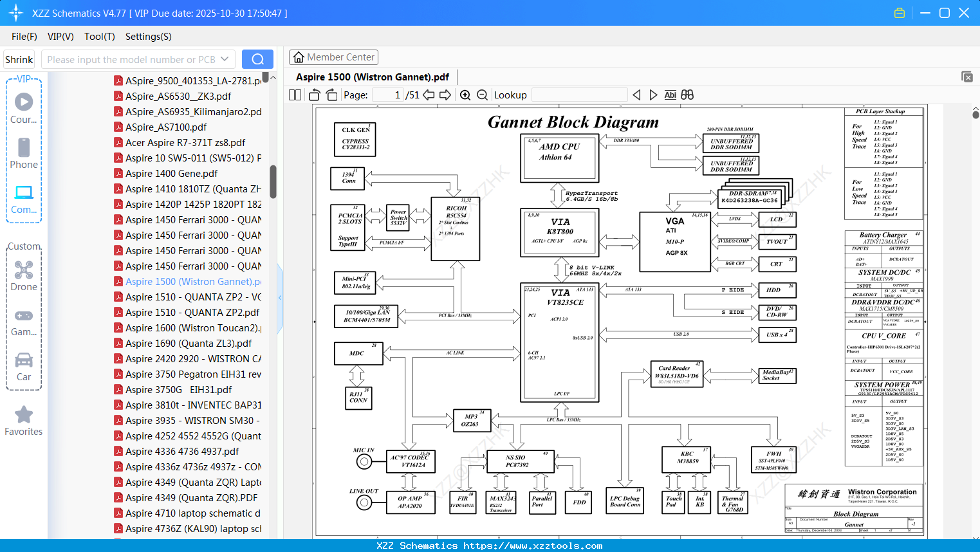
Task: Click the PDF viewer vertical scrollbar thumb
Action: [x=976, y=115]
